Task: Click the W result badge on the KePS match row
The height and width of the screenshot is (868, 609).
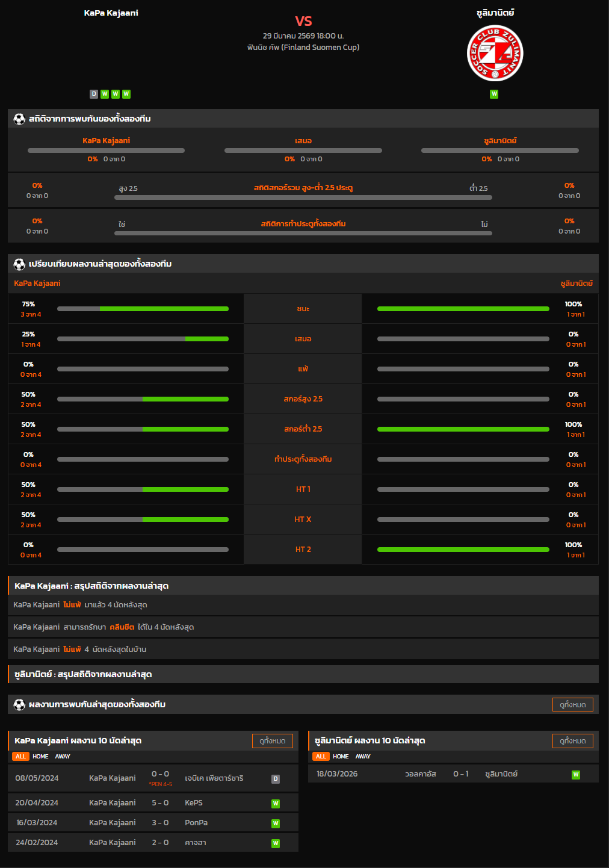Action: (276, 803)
